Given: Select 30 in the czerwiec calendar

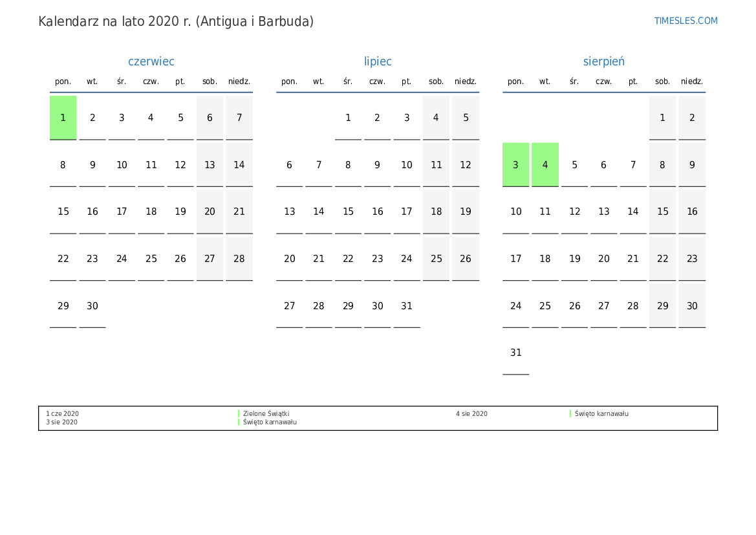Looking at the screenshot, I should 92,306.
